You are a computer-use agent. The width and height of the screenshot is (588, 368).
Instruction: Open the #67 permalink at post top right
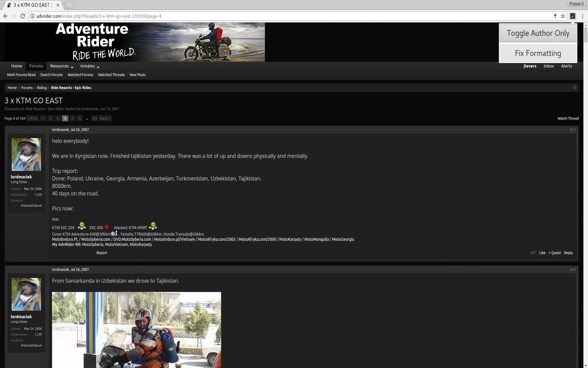click(x=572, y=130)
